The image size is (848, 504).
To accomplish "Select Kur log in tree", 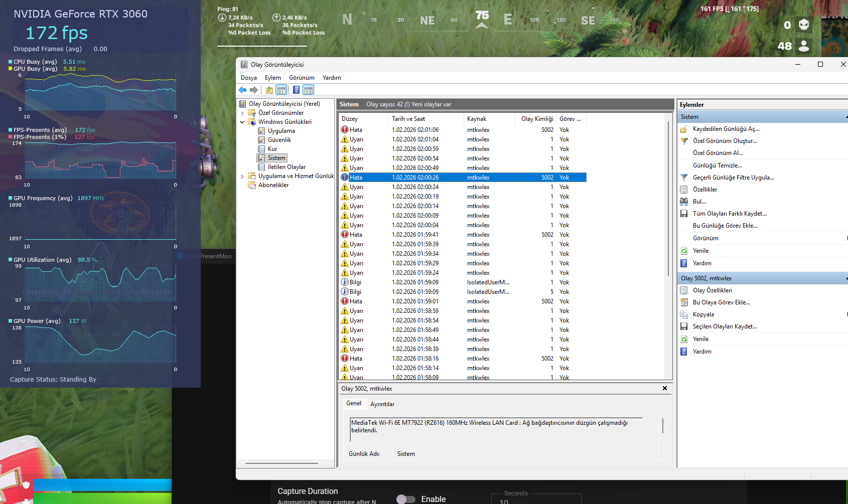I will [x=272, y=149].
